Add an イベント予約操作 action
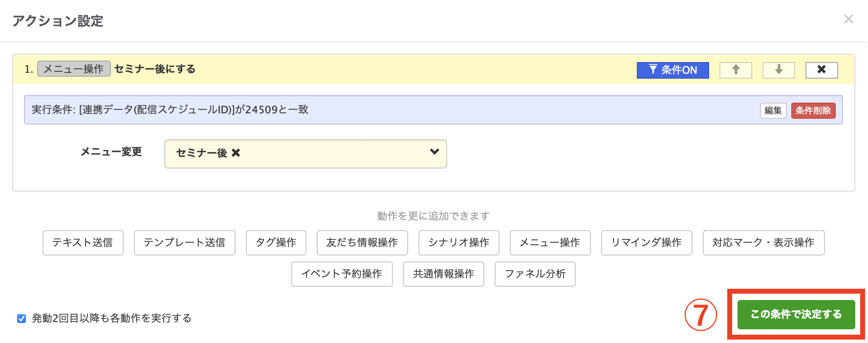 click(x=342, y=274)
